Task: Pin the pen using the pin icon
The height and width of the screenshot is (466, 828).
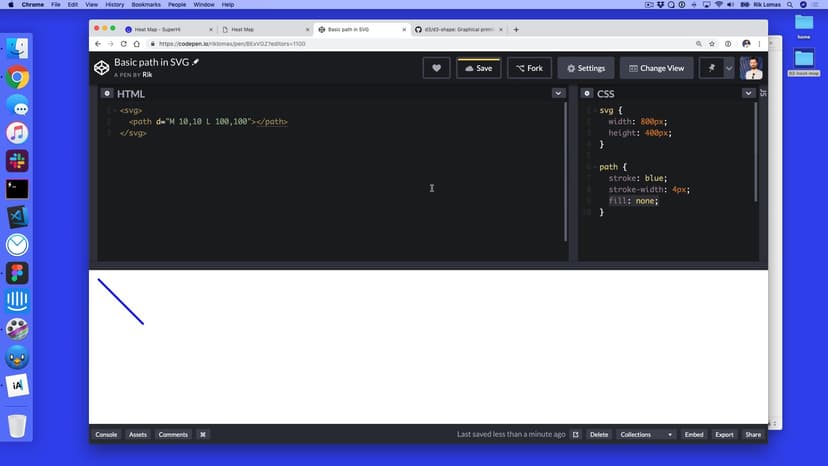Action: click(x=710, y=68)
